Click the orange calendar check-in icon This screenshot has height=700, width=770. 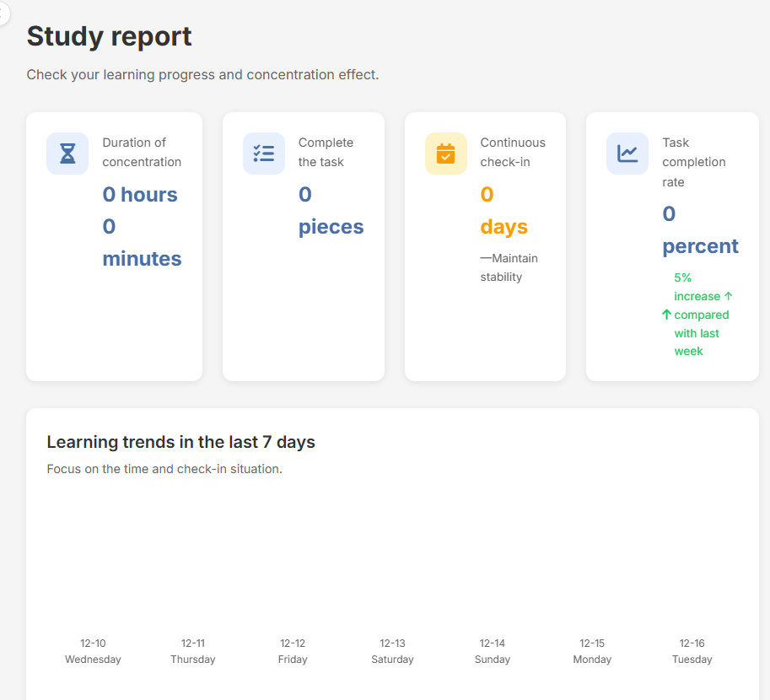[445, 153]
